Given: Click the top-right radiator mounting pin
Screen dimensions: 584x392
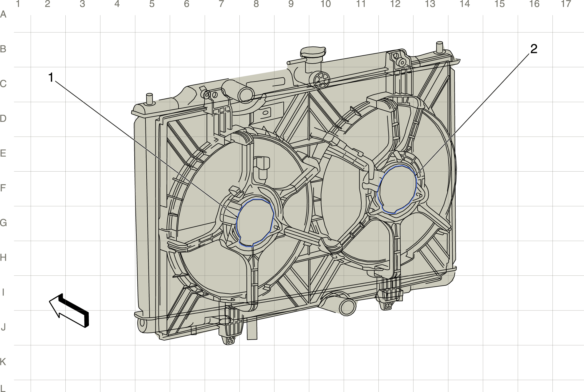Looking at the screenshot, I should 439,47.
